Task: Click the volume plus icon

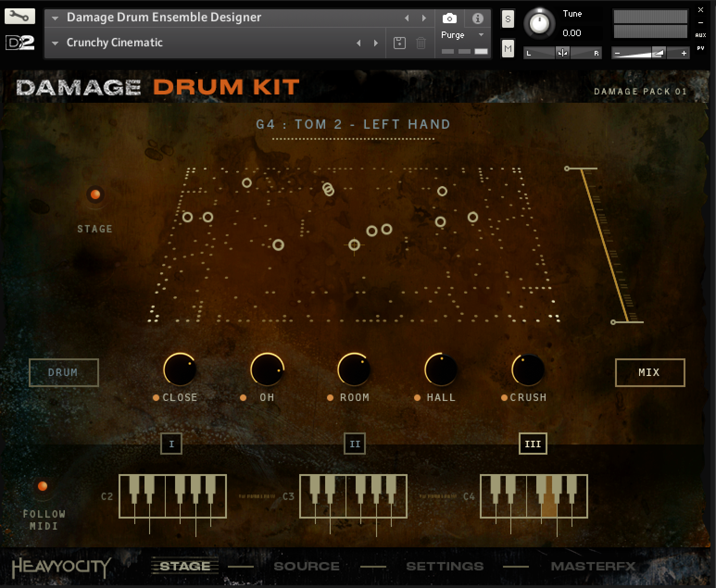Action: point(684,53)
